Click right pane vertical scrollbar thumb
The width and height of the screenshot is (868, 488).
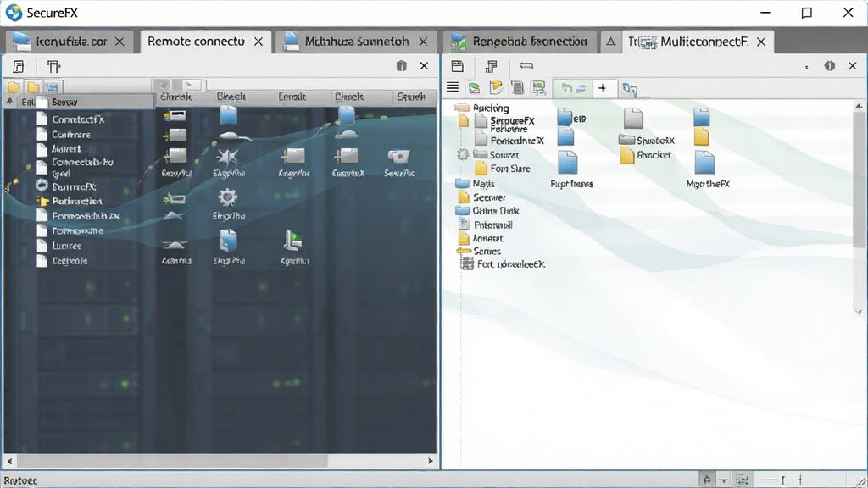coord(860,180)
